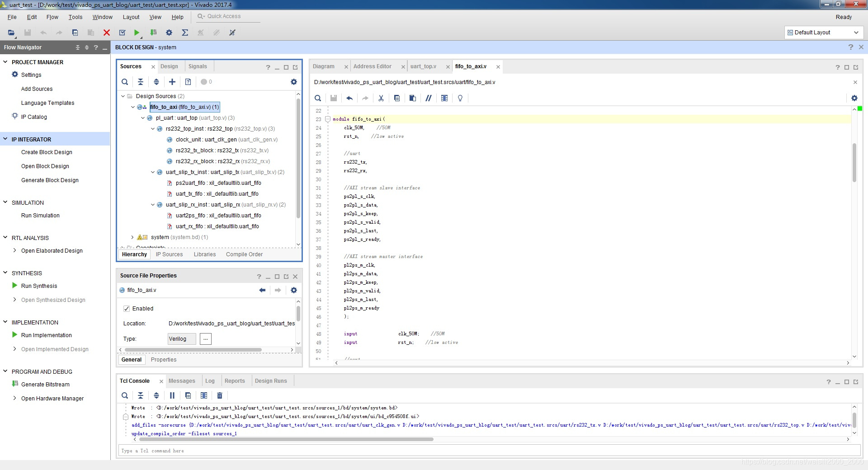Open the Default Layout dropdown
This screenshot has width=868, height=470.
point(823,33)
